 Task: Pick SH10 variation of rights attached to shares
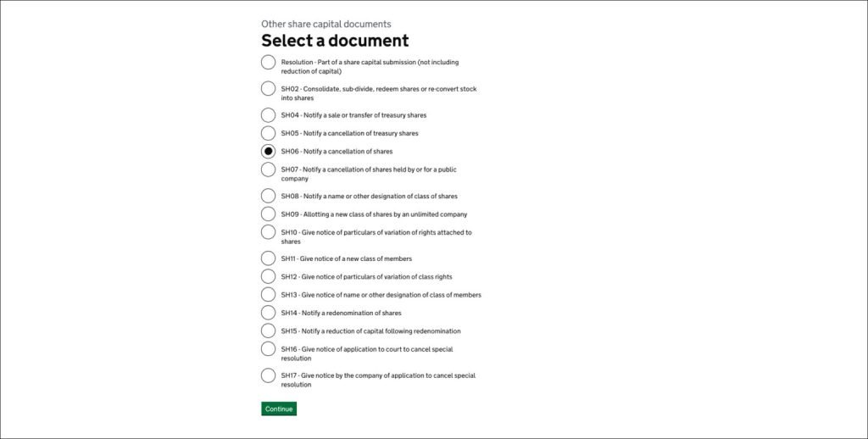coord(268,232)
